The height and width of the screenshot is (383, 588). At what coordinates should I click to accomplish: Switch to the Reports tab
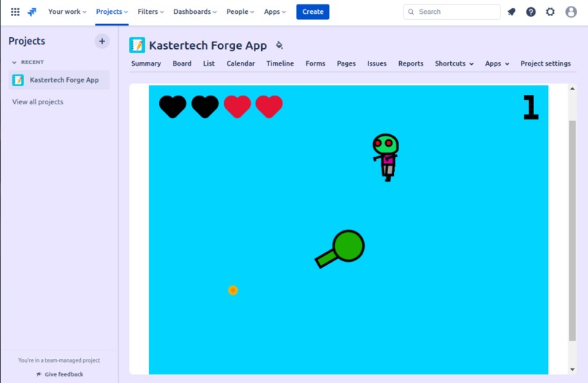411,63
